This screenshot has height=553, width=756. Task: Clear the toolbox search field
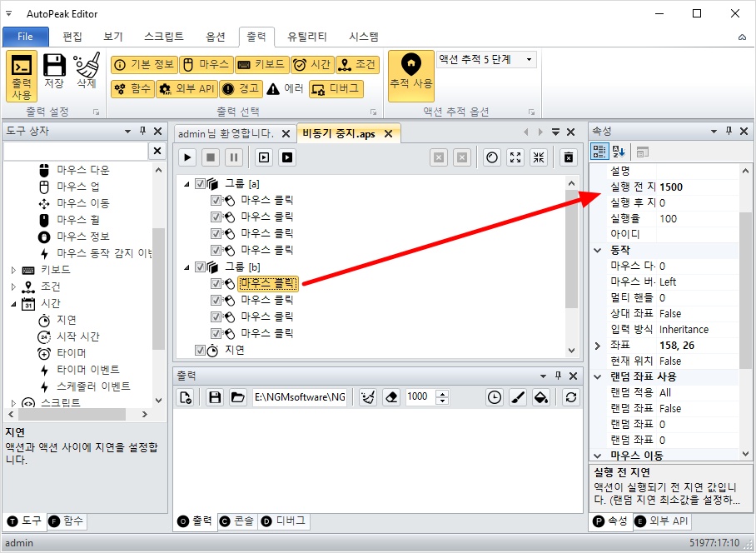pos(157,151)
